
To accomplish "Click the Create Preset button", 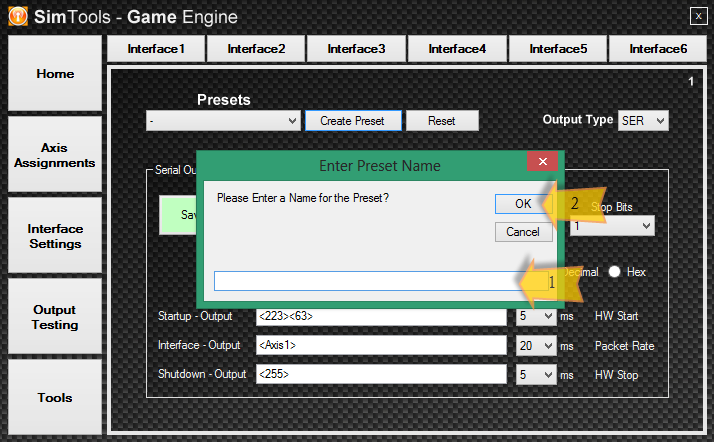I will [353, 121].
